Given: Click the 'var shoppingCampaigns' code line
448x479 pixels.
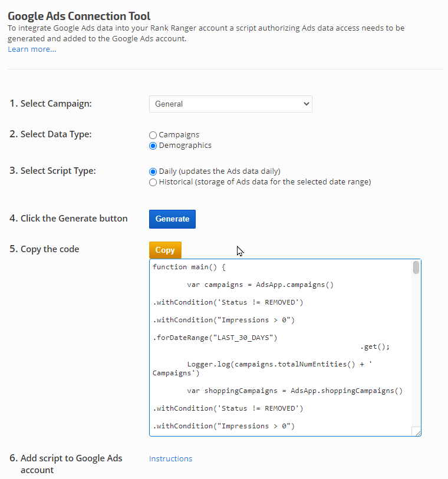Looking at the screenshot, I should point(295,391).
